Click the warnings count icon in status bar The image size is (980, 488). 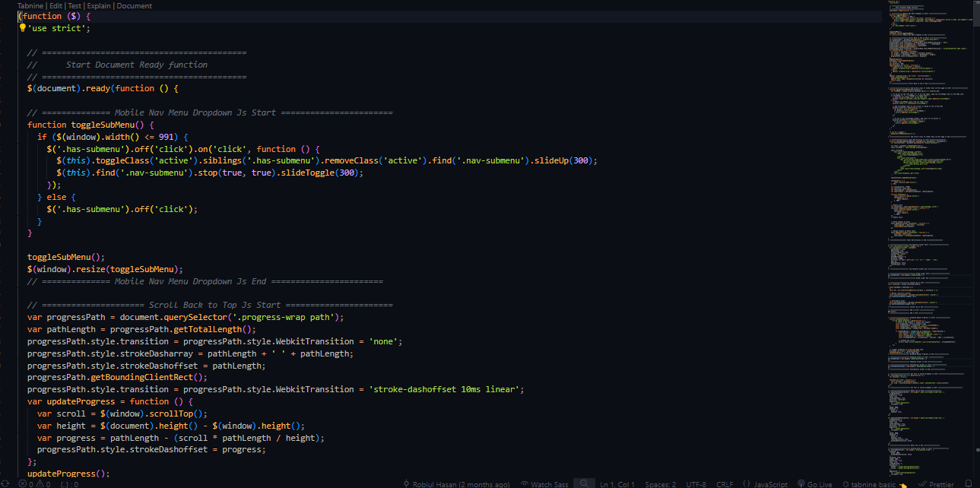click(40, 483)
